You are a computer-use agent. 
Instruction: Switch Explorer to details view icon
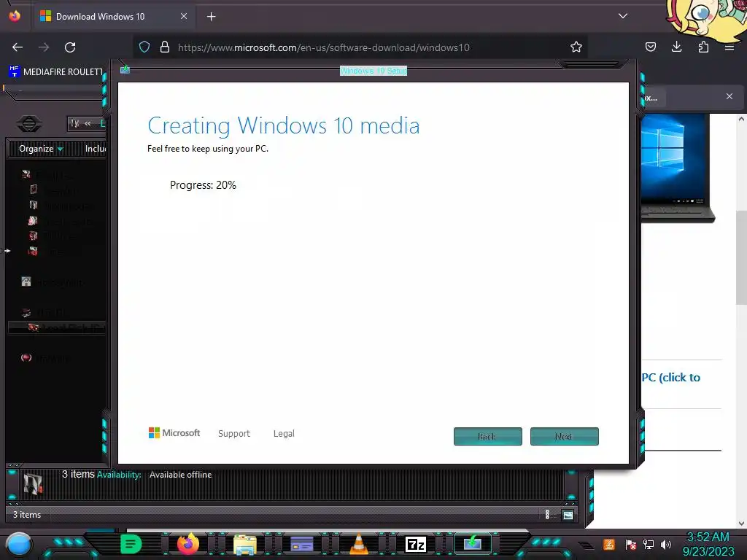point(547,514)
